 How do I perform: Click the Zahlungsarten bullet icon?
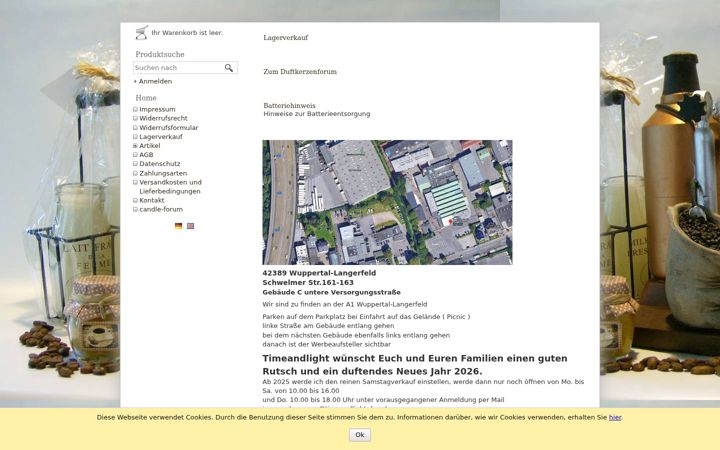coord(135,173)
